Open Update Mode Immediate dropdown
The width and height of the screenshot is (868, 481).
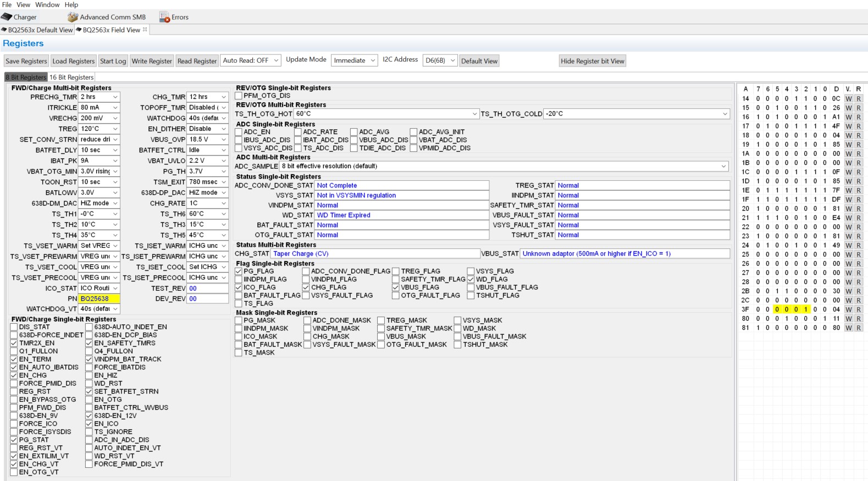pos(355,60)
